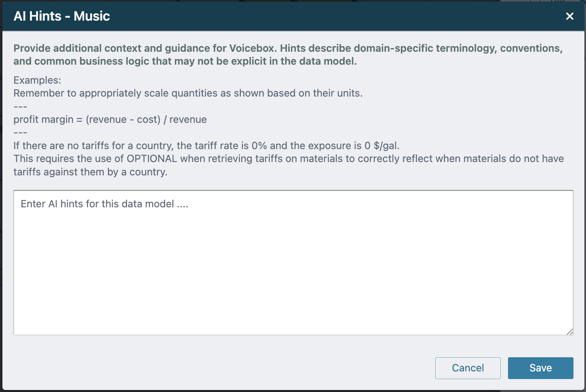Viewport: 586px width, 392px height.
Task: Click the second "---" separator line
Action: click(x=20, y=133)
